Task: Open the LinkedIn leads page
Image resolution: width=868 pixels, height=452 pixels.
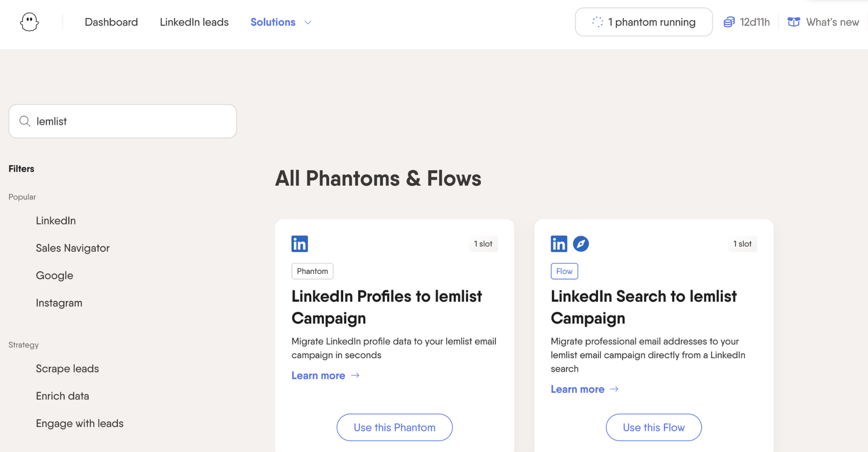Action: pos(194,22)
